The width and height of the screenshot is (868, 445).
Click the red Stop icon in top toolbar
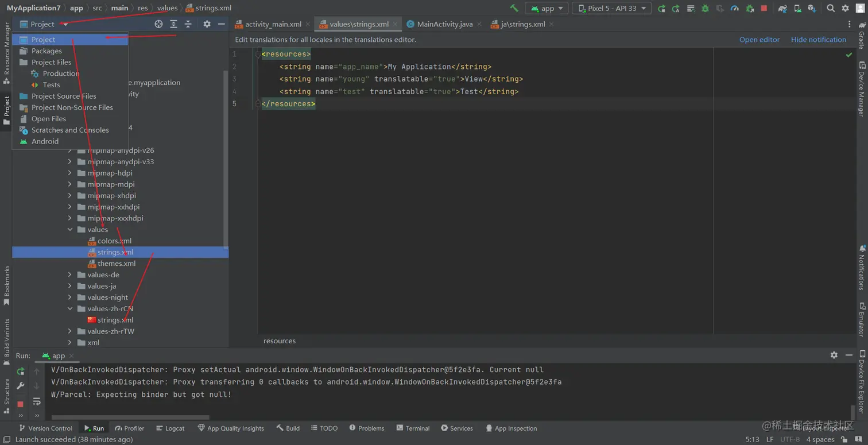tap(764, 8)
